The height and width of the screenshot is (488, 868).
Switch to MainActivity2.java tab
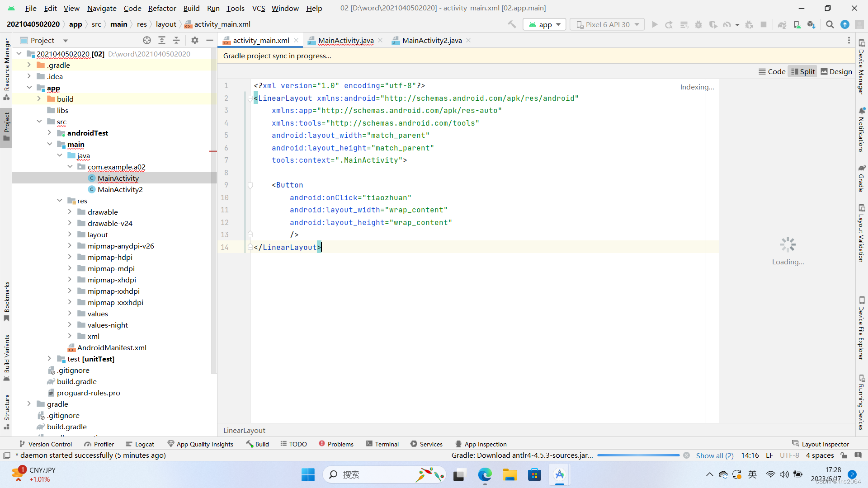click(x=432, y=40)
